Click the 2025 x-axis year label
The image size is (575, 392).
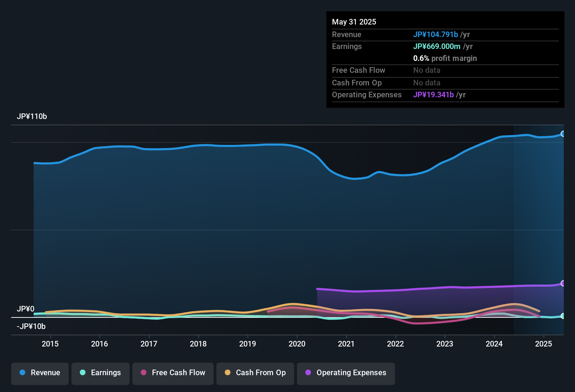[543, 344]
